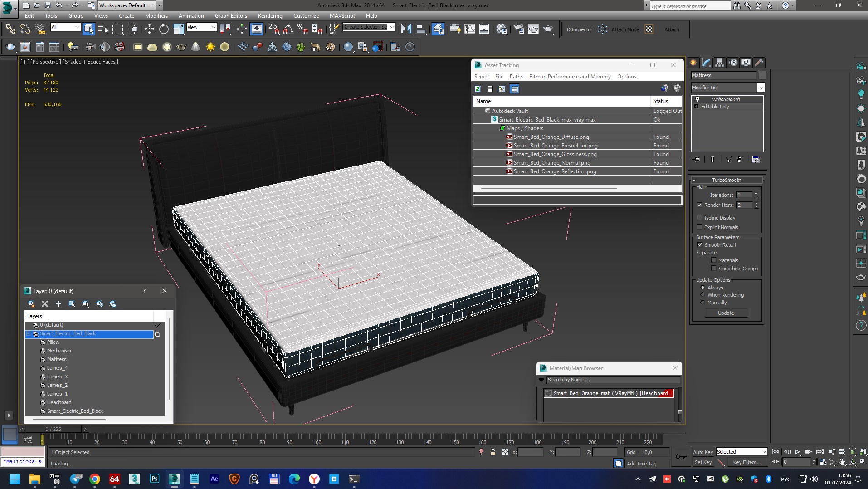Open the Material Editor icon
The width and height of the screenshot is (868, 489).
[502, 29]
